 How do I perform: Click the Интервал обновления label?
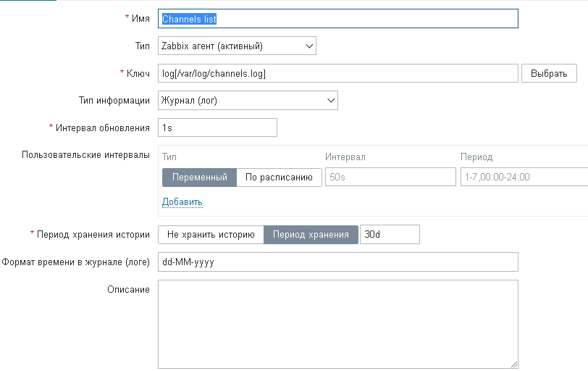pyautogui.click(x=102, y=128)
